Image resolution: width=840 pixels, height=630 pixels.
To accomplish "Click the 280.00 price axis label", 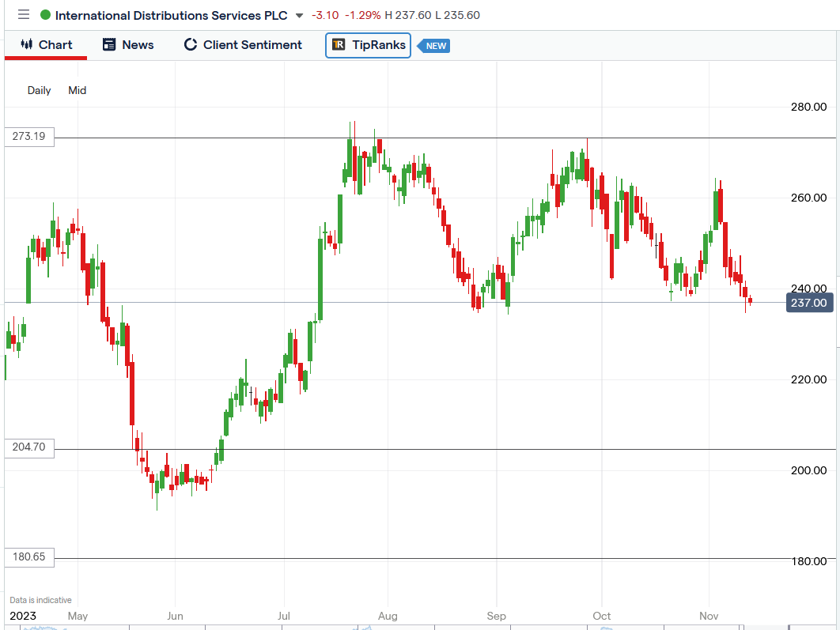I will (808, 107).
